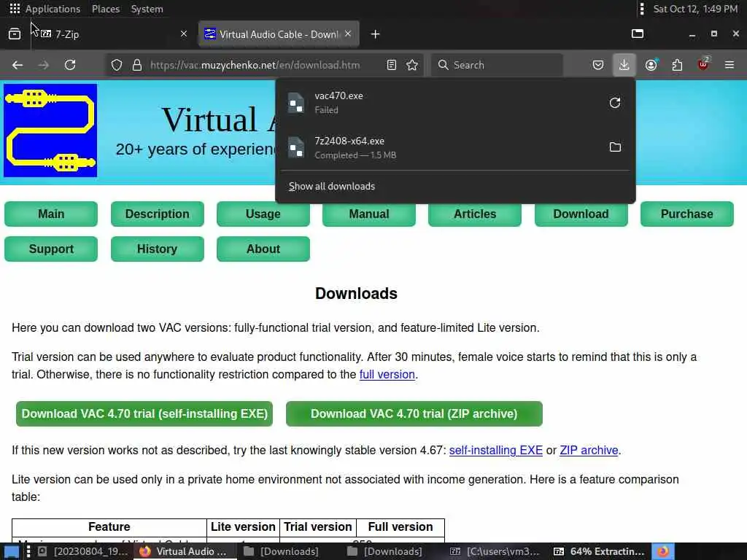Click the Search box

[497, 65]
